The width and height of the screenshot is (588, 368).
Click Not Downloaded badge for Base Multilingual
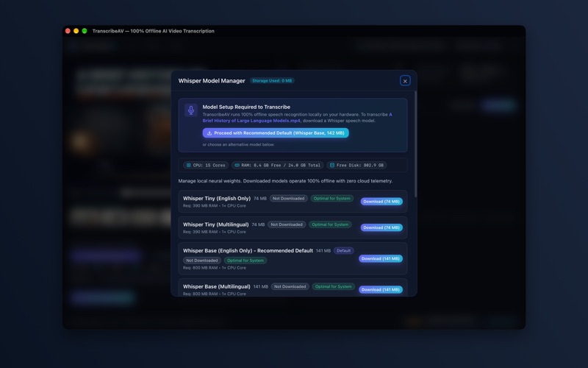290,286
